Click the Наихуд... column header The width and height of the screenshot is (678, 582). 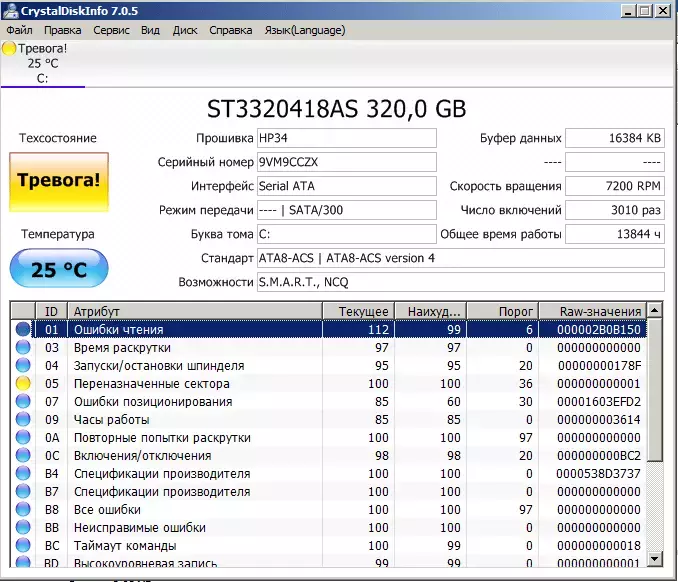[431, 311]
